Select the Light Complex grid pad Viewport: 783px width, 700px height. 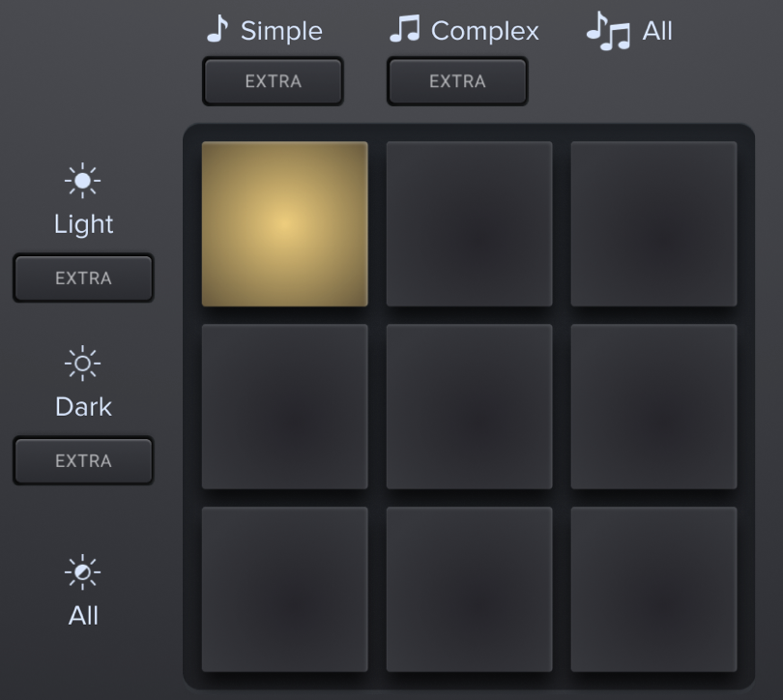coord(470,223)
